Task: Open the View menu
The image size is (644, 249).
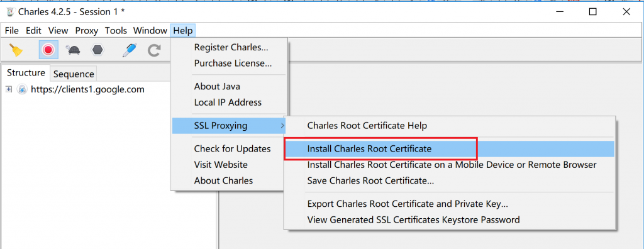Action: 58,30
